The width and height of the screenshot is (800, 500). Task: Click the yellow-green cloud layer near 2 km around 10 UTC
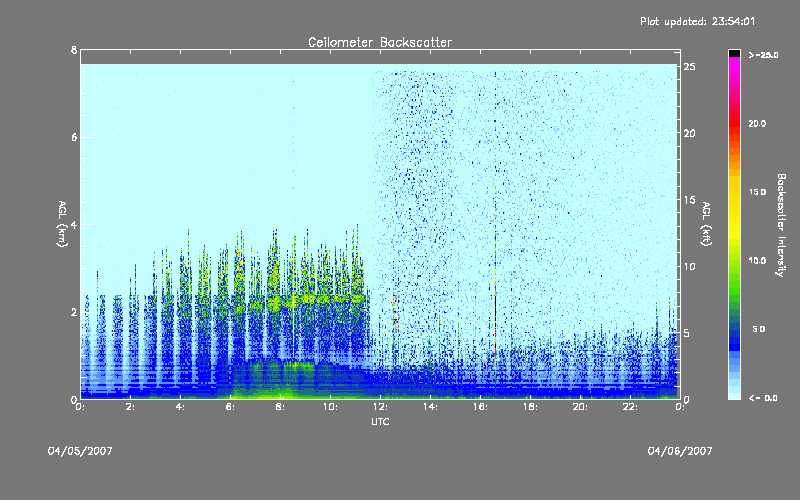click(327, 298)
